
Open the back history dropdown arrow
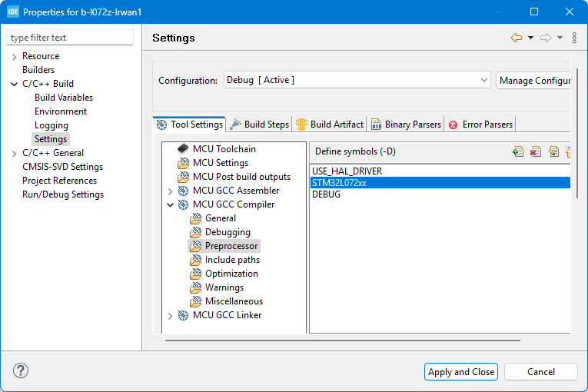click(x=530, y=38)
